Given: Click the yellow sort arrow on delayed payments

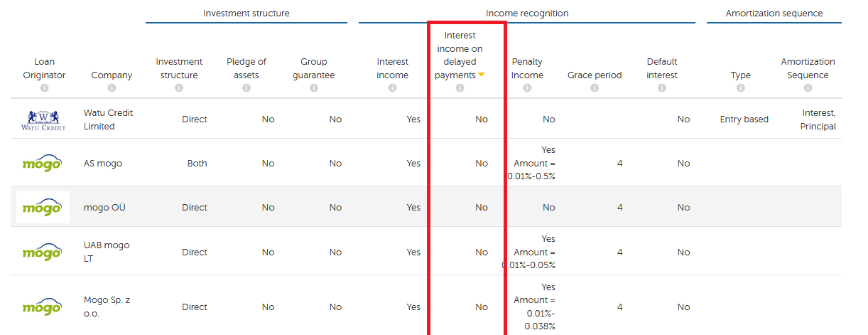Looking at the screenshot, I should tap(481, 75).
